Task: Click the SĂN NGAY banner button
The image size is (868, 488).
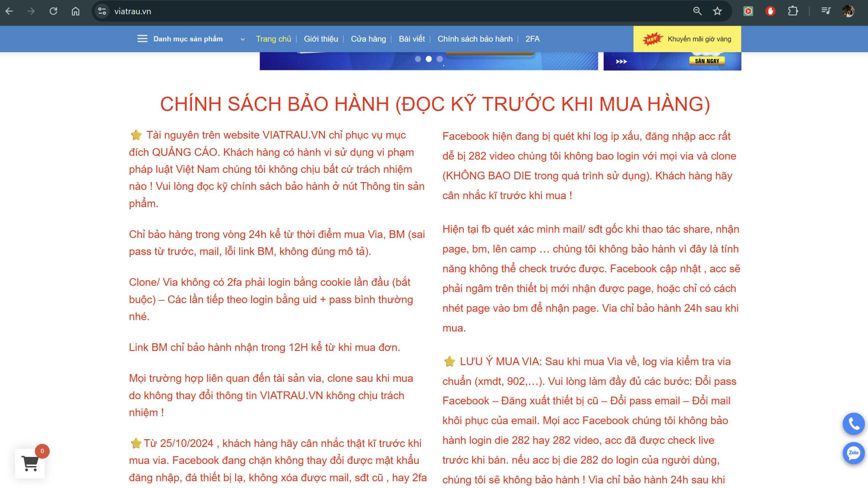Action: click(707, 61)
